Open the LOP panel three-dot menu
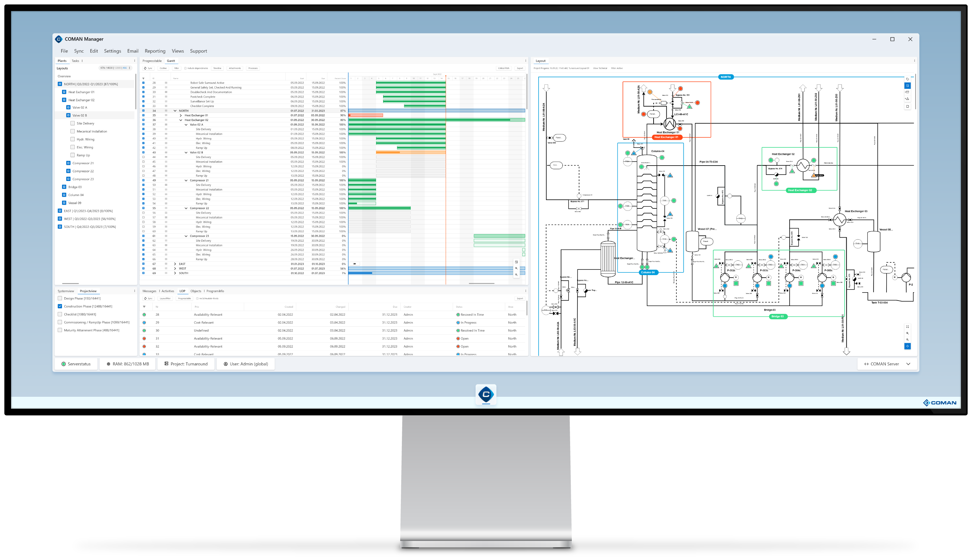This screenshot has width=972, height=560. tap(526, 291)
